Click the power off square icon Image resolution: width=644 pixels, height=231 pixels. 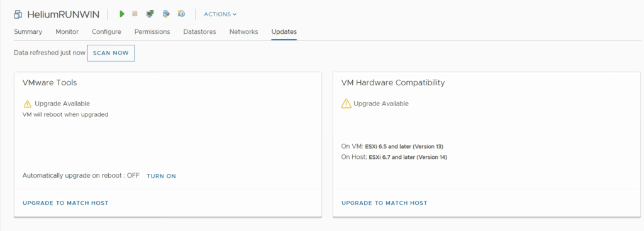pyautogui.click(x=135, y=14)
